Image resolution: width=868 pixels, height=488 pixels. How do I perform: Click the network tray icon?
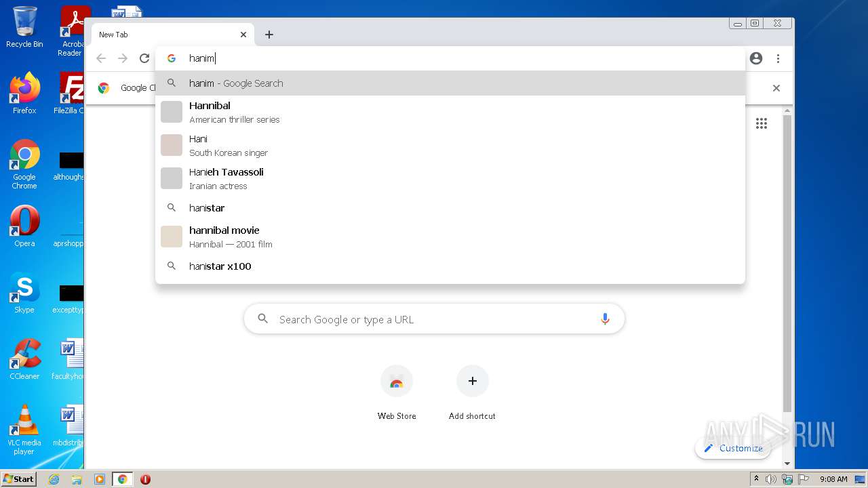[x=787, y=479]
